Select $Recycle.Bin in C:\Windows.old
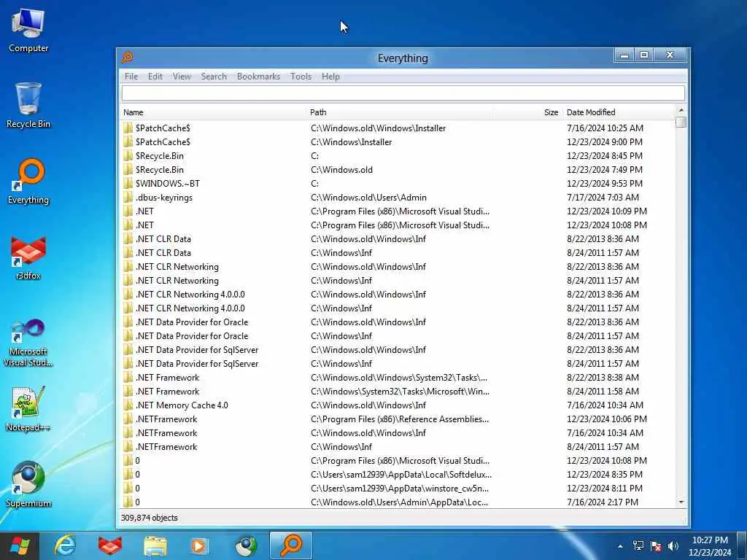The image size is (747, 560). pos(398,169)
